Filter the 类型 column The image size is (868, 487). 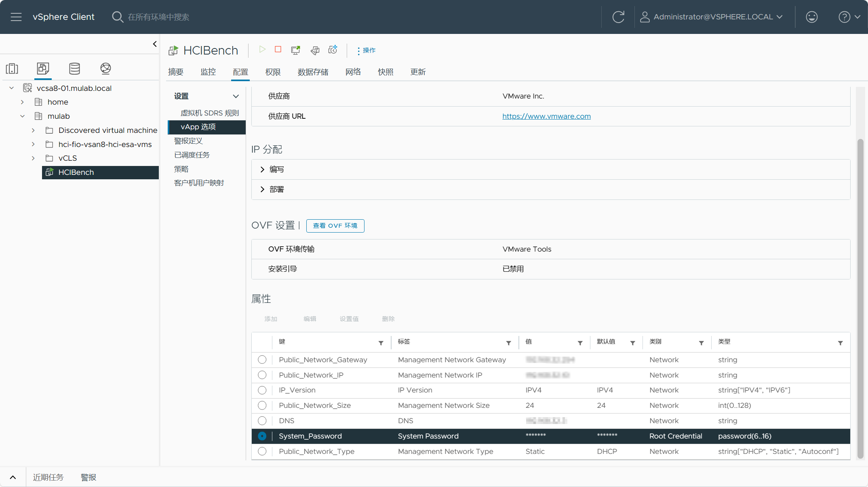coord(840,343)
